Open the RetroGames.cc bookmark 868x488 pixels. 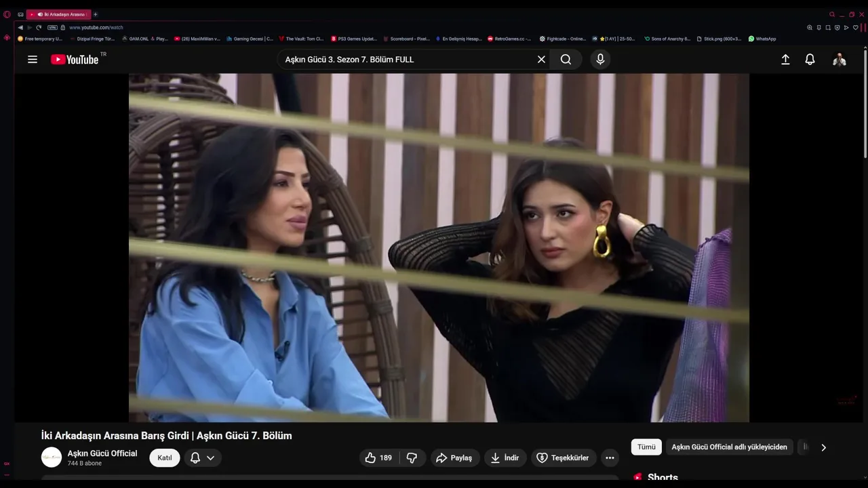(x=510, y=39)
